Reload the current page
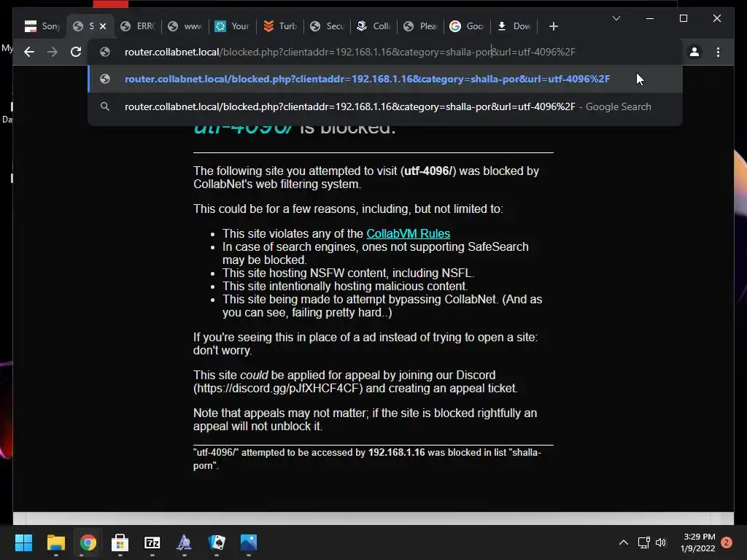 [x=76, y=52]
